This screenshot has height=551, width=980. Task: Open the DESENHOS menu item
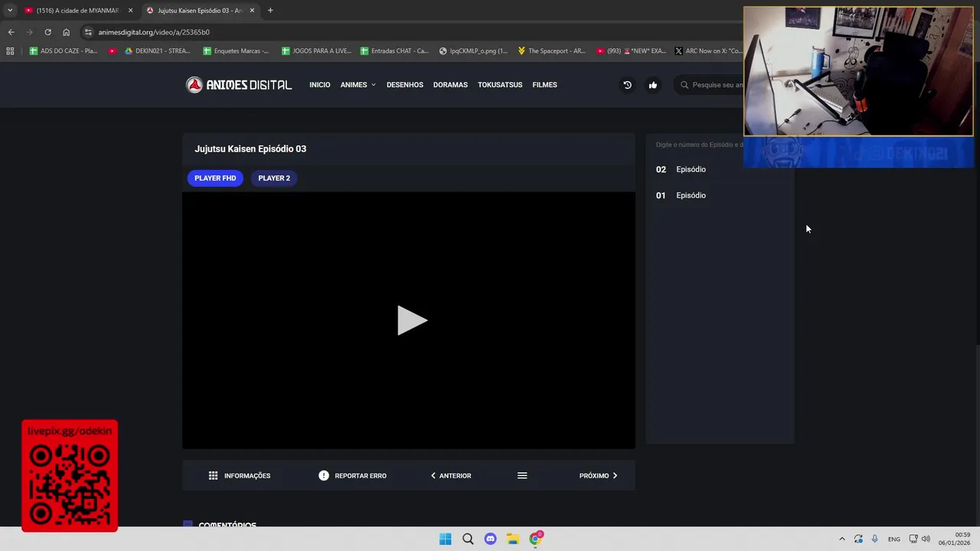[x=405, y=85]
